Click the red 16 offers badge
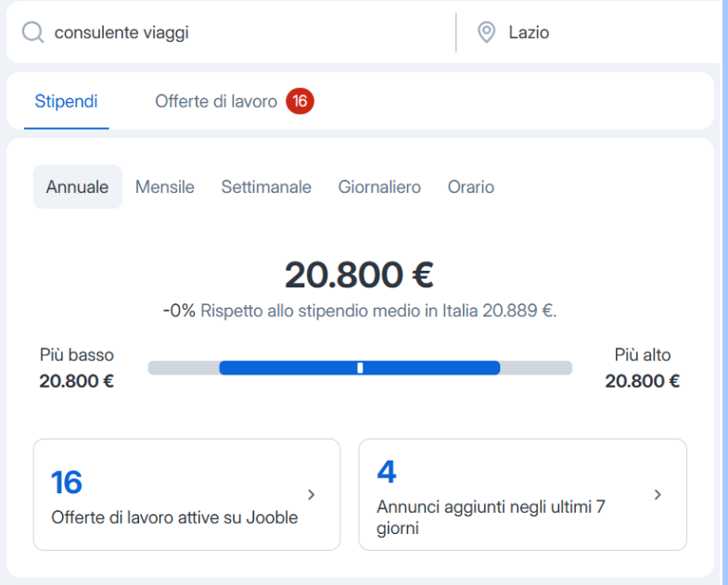Screen dimensions: 728x585 300,101
